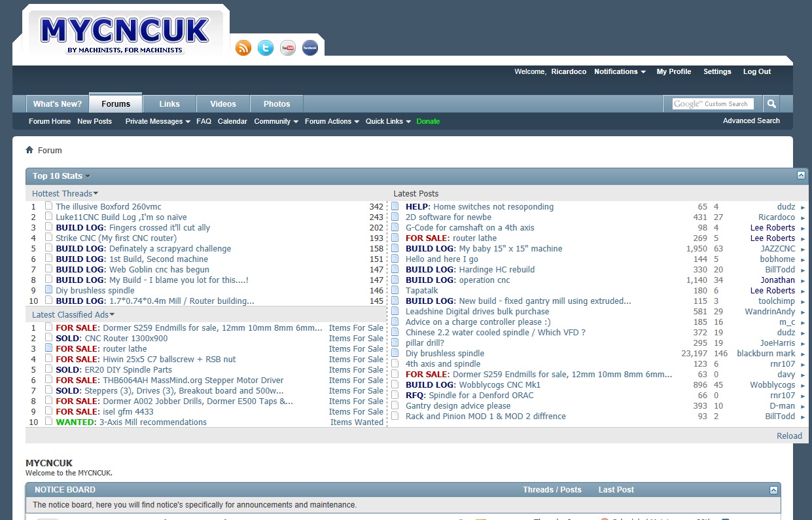
Task: Open the Twitter social icon
Action: pos(266,48)
